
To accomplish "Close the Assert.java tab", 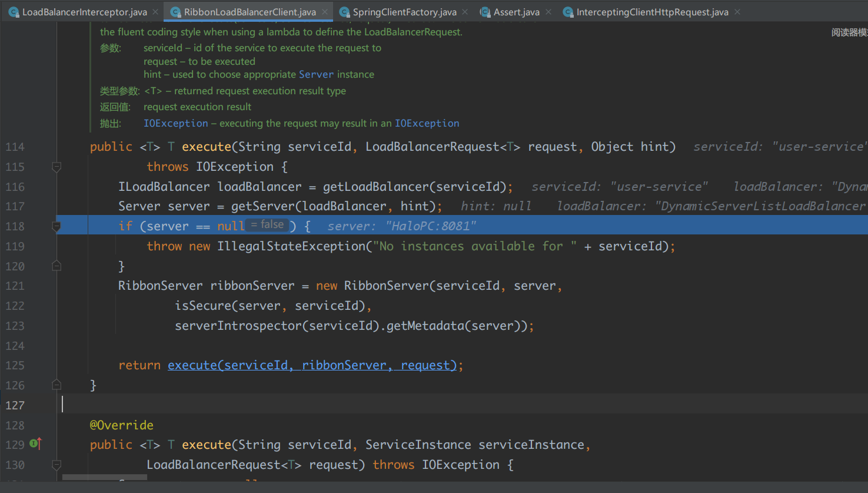I will (x=548, y=12).
